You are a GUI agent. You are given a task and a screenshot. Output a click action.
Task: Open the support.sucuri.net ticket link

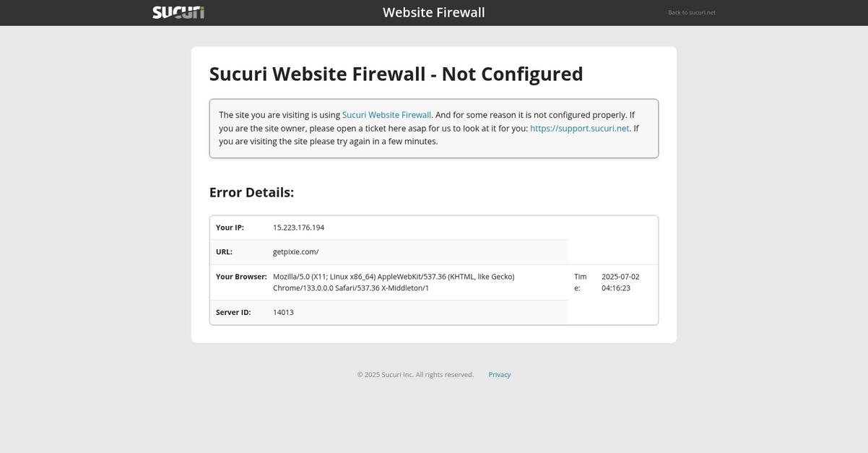tap(580, 128)
